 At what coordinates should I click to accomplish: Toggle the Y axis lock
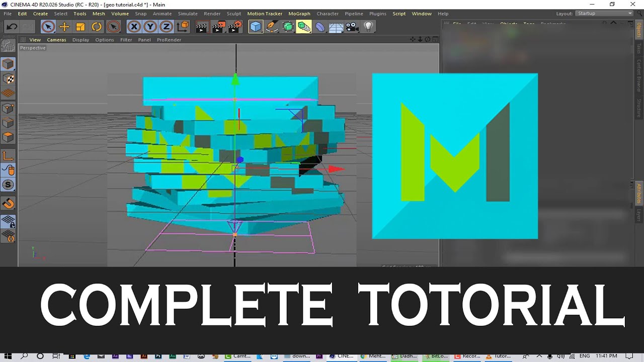(150, 27)
